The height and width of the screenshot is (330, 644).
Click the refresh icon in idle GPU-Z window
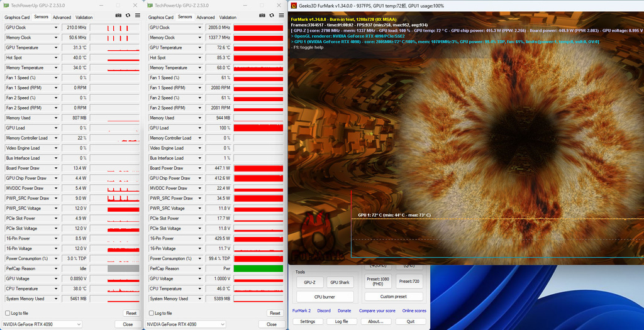tap(128, 16)
